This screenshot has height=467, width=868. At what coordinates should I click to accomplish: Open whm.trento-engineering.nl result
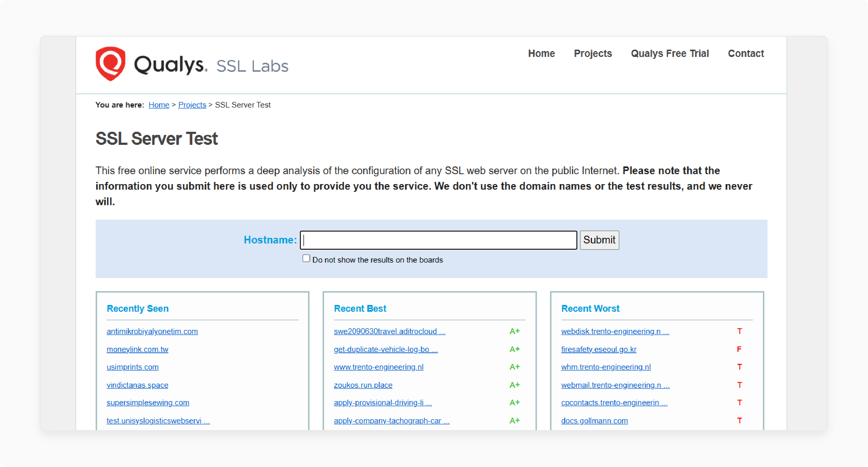point(606,367)
